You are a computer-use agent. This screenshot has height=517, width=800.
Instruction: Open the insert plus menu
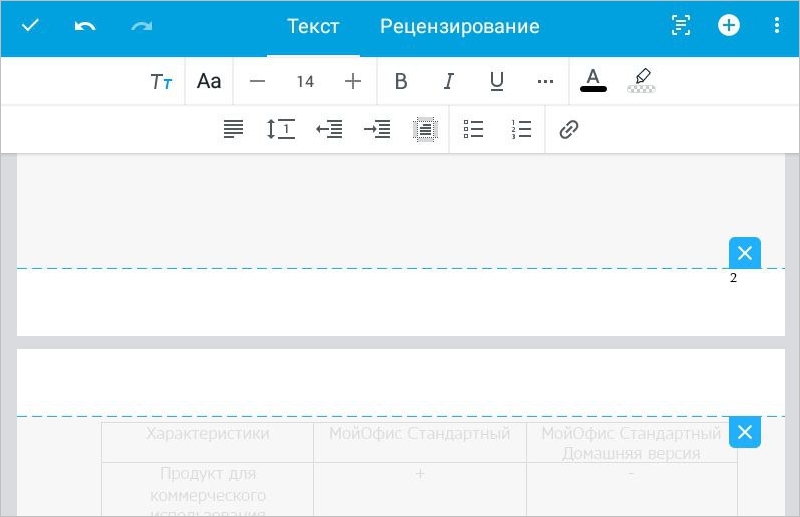[729, 26]
